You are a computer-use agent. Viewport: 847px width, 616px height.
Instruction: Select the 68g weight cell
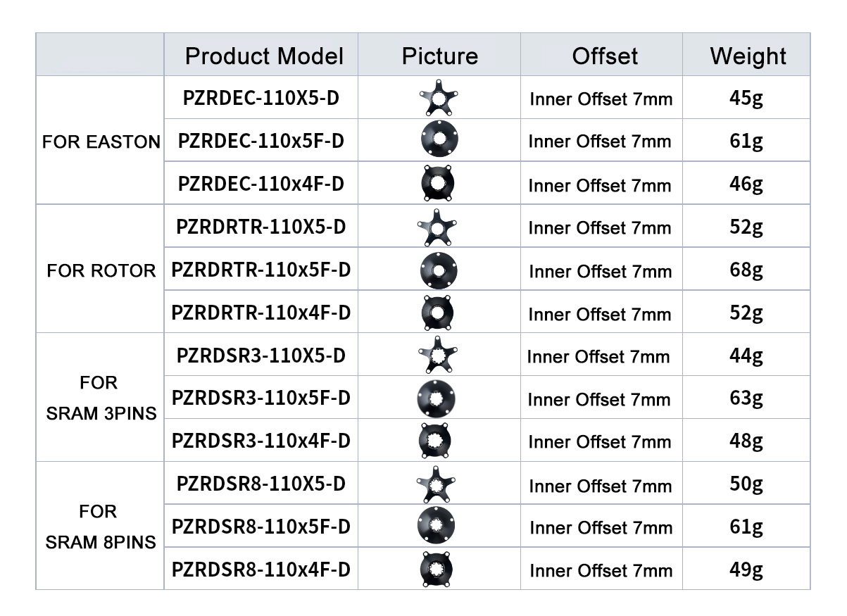746,270
